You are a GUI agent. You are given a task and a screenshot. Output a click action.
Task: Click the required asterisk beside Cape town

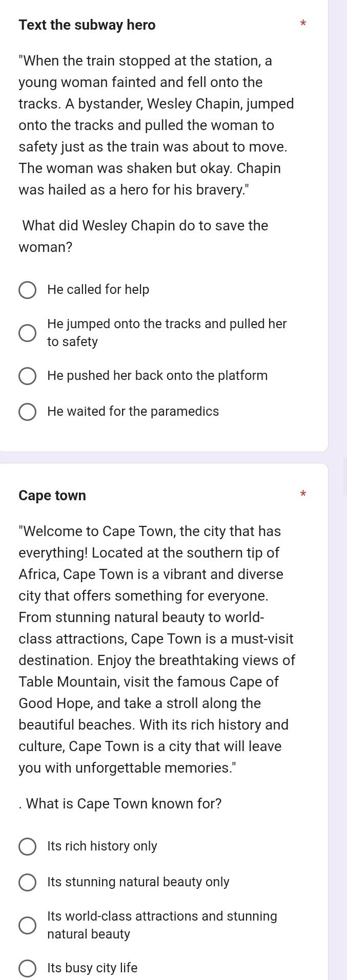click(303, 494)
